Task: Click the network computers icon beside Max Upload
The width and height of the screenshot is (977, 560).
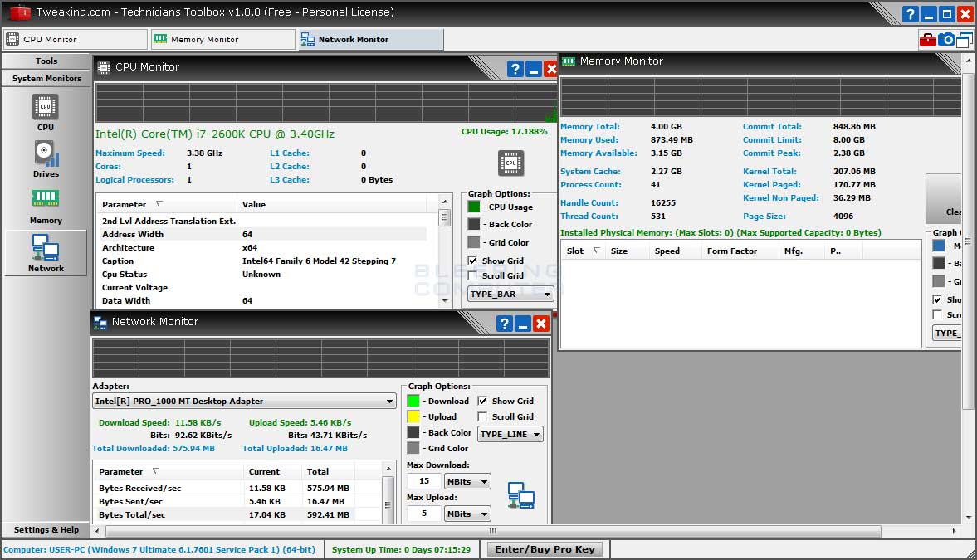Action: click(x=521, y=495)
